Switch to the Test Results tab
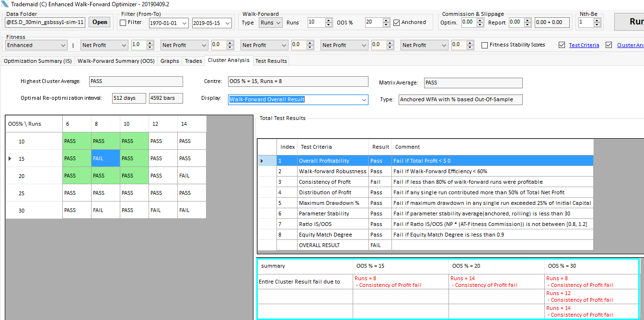The height and width of the screenshot is (320, 644). point(271,61)
